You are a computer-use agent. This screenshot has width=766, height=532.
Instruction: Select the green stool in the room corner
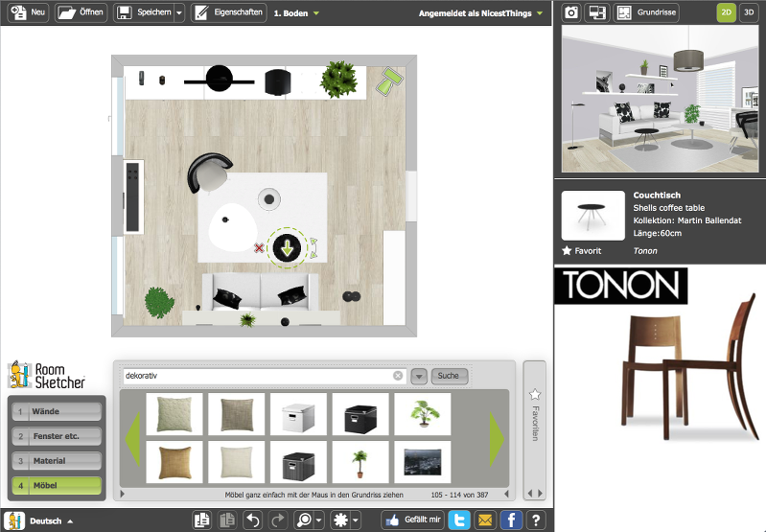pos(389,81)
